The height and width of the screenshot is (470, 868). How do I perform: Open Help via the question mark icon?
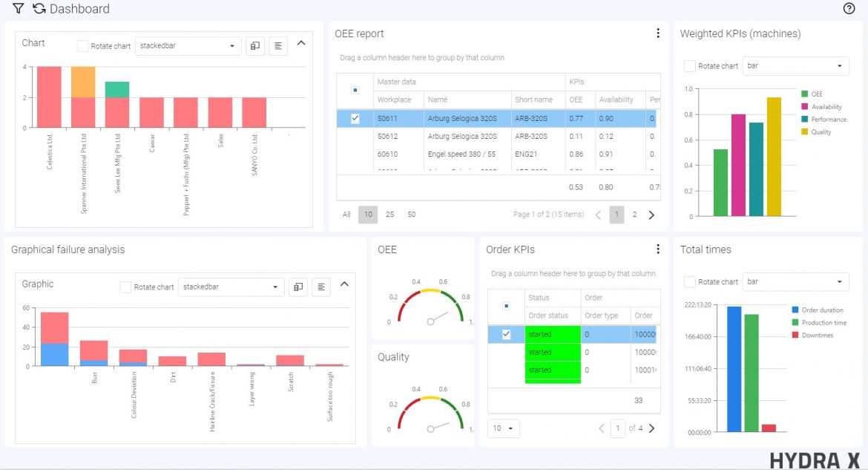[850, 9]
